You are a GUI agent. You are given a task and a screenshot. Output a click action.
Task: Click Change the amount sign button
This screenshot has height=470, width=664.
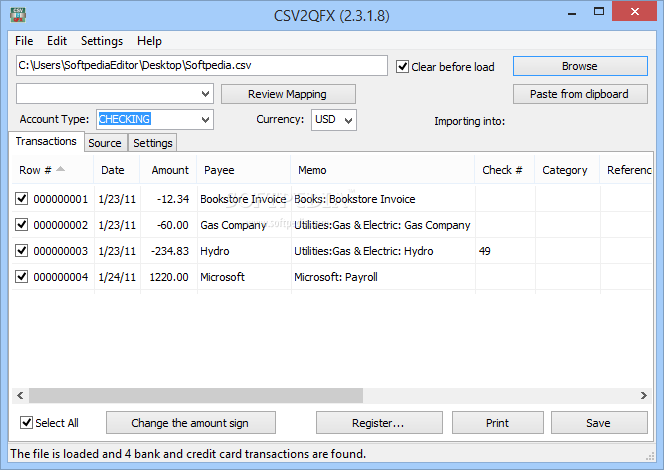191,423
